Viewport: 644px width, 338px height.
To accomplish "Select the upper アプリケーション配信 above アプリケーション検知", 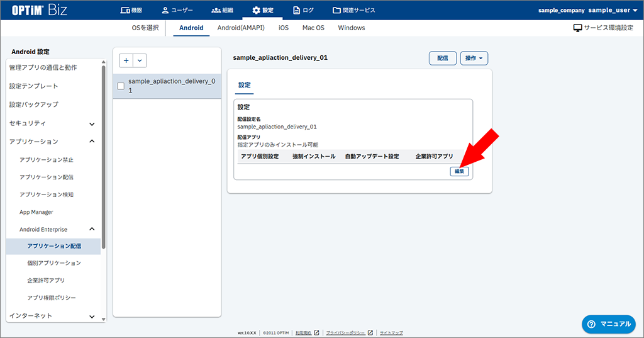I will click(x=47, y=177).
